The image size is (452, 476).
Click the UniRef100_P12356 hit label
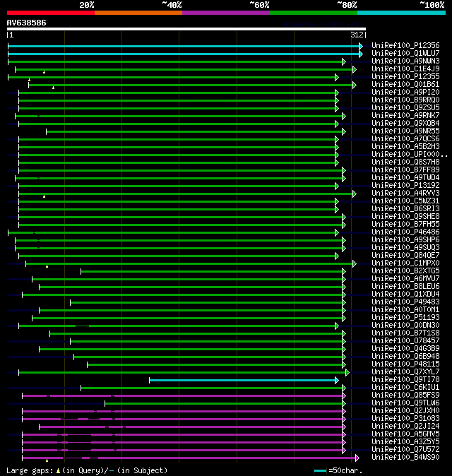pos(405,45)
